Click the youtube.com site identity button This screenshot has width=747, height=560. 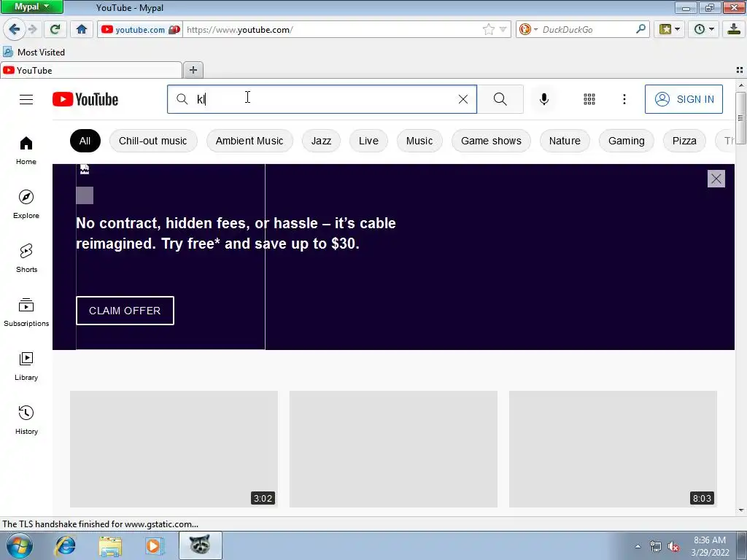pyautogui.click(x=140, y=29)
